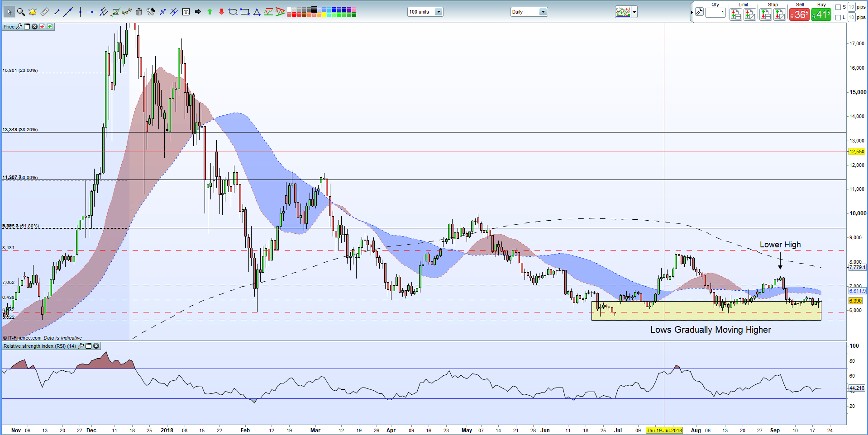Select the vertical line tool
This screenshot has width=868, height=435.
(x=80, y=12)
